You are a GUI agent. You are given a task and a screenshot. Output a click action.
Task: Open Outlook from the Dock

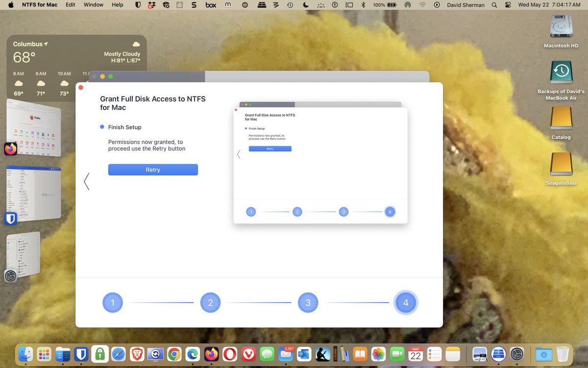click(x=304, y=354)
